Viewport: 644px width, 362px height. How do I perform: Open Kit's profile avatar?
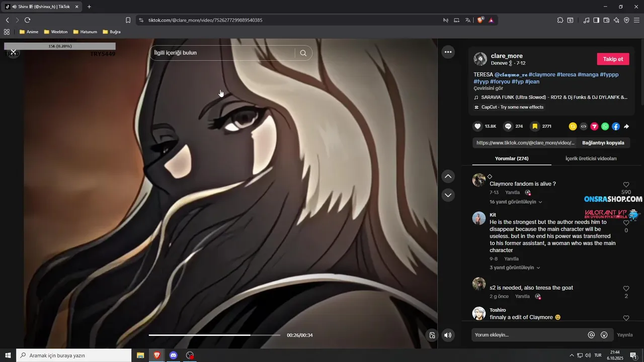[479, 218]
